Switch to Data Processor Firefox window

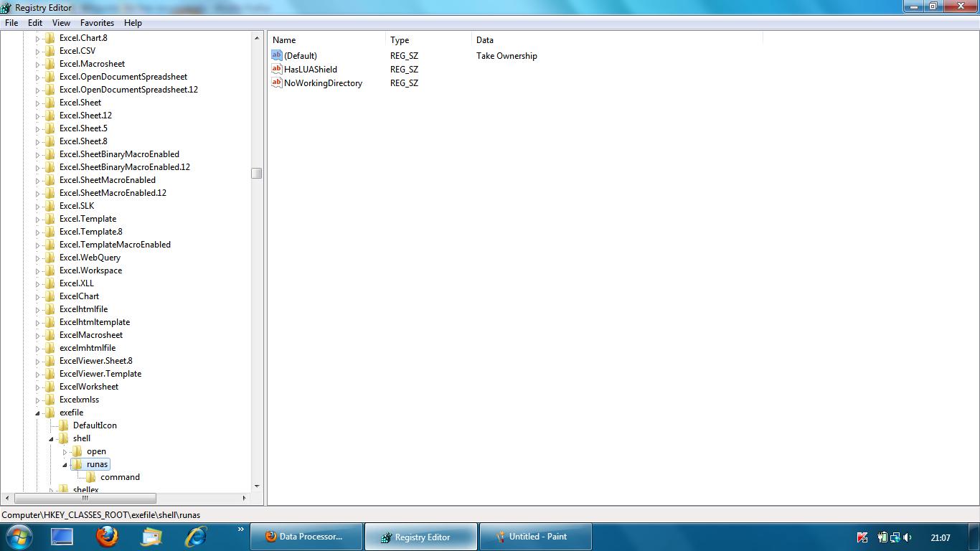tap(304, 537)
